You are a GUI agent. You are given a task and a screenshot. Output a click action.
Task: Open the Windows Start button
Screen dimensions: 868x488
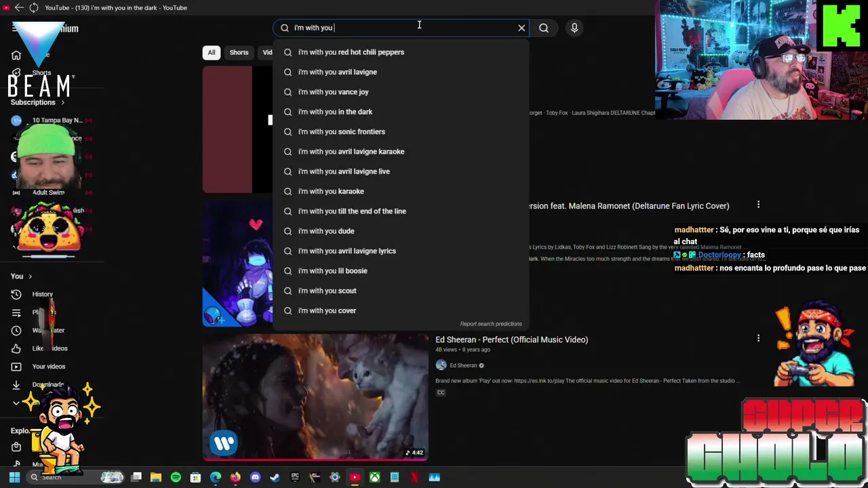pos(14,477)
